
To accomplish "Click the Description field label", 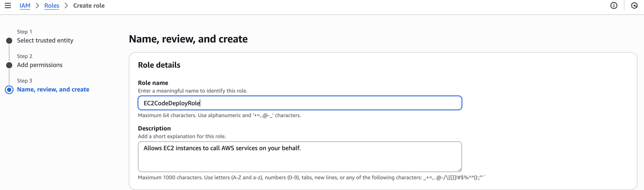I will click(x=154, y=128).
